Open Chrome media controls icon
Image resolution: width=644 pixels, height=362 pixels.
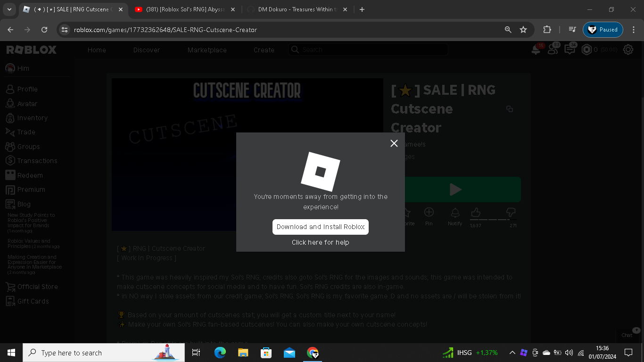[572, 30]
